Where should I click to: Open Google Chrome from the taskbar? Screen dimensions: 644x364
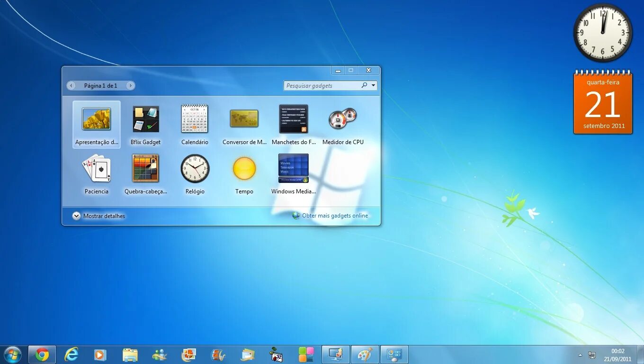click(42, 355)
